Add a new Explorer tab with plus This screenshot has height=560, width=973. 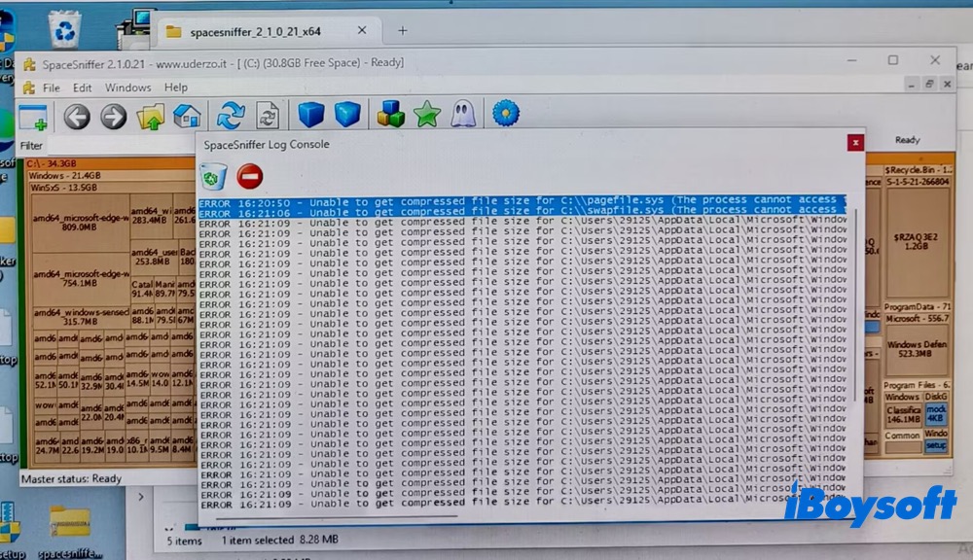402,30
